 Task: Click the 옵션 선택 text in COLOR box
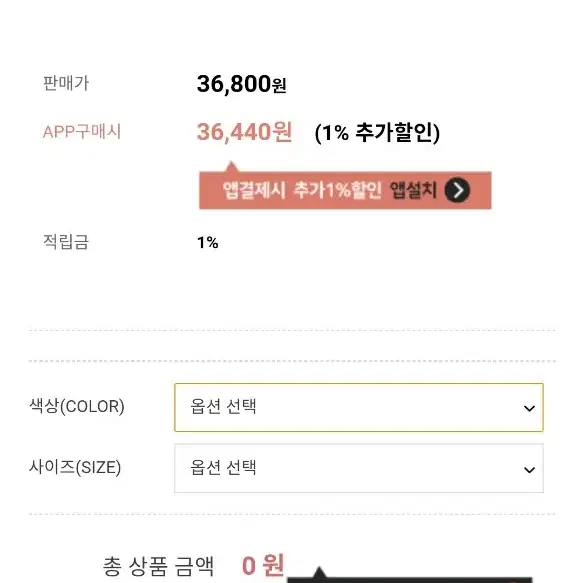[223, 406]
